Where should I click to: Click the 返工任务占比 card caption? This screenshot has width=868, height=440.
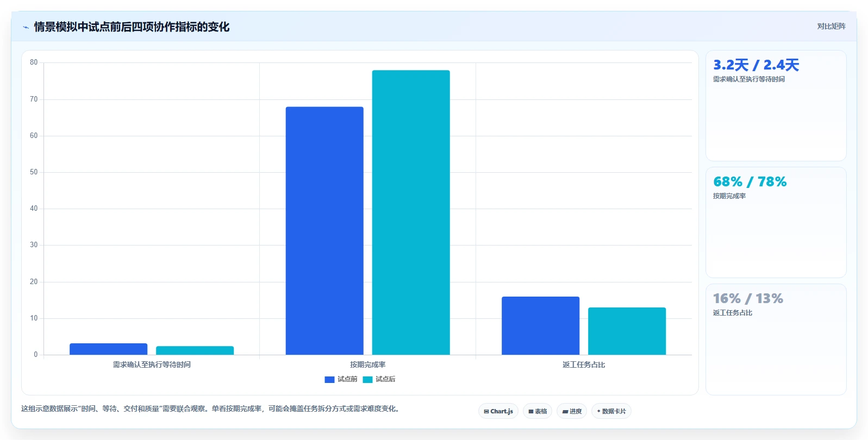[x=733, y=313]
